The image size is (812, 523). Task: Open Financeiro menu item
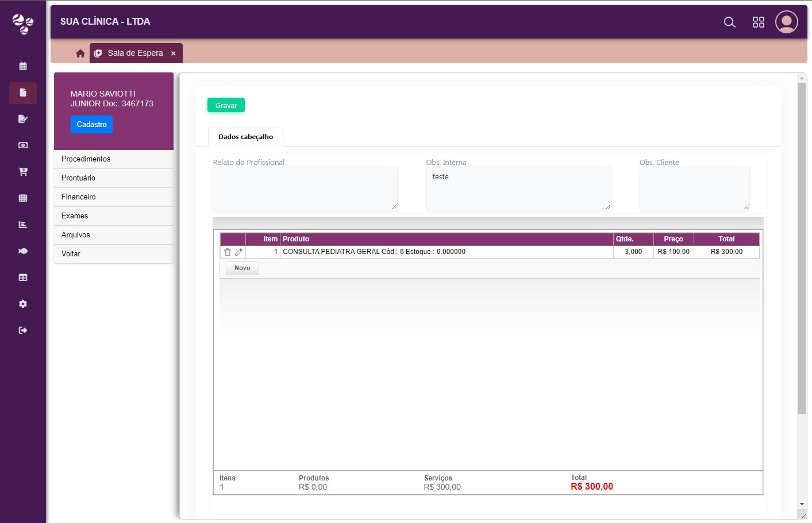pyautogui.click(x=114, y=197)
